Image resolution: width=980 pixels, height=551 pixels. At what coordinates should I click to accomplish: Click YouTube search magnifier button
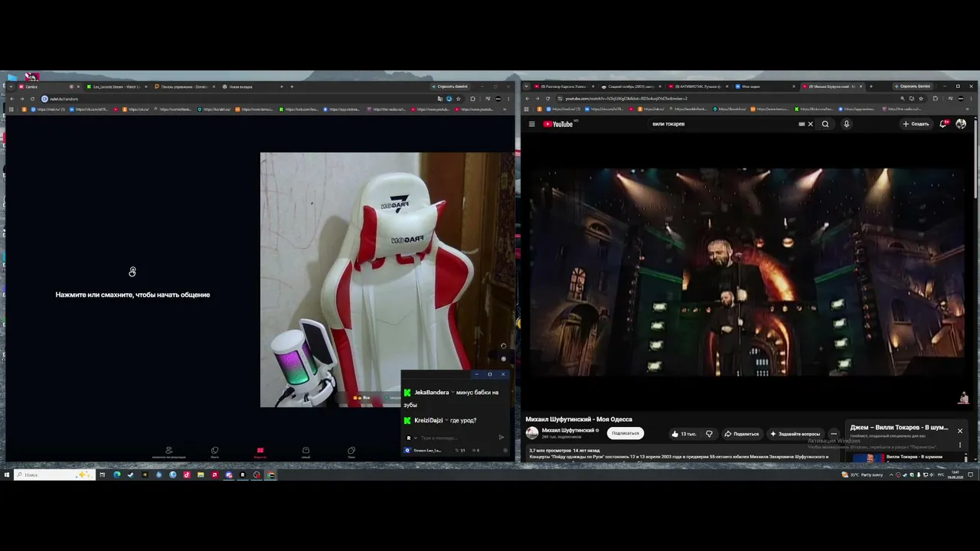tap(825, 124)
